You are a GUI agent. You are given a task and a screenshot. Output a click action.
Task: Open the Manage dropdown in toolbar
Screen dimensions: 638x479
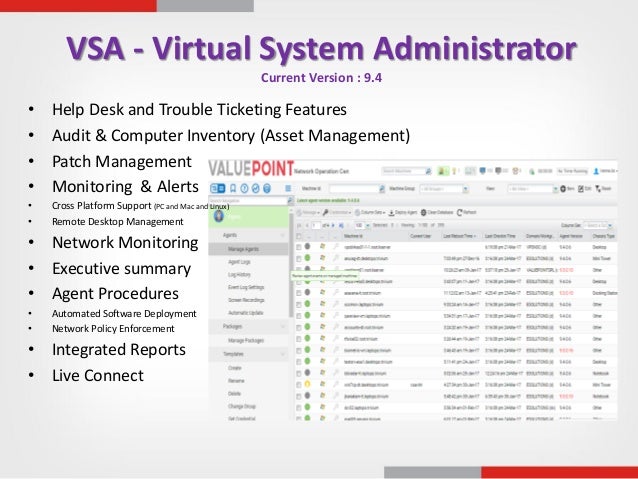coord(308,212)
